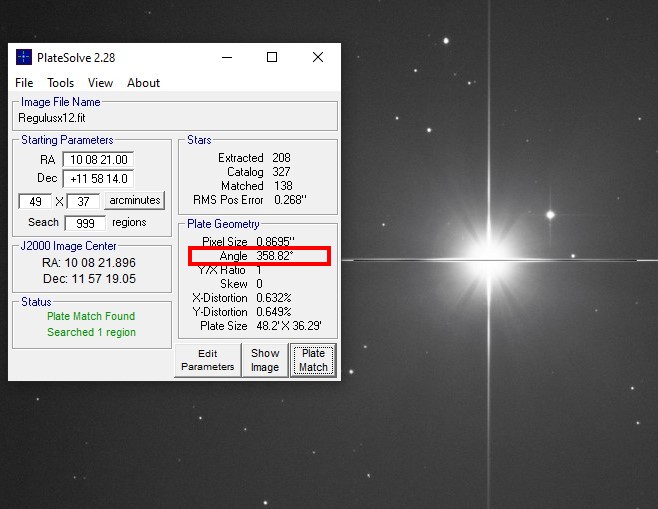
Task: Click the RA starting parameter field
Action: tap(98, 160)
